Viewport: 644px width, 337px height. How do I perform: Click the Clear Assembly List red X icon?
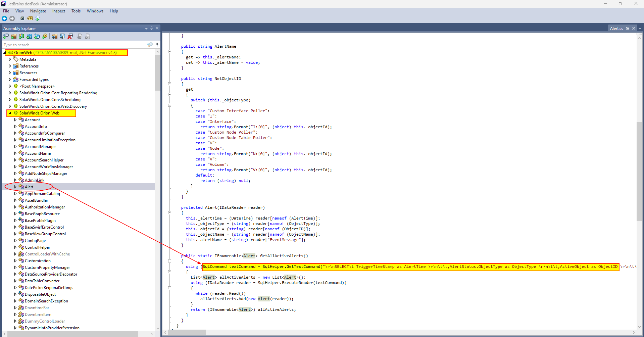(x=70, y=36)
